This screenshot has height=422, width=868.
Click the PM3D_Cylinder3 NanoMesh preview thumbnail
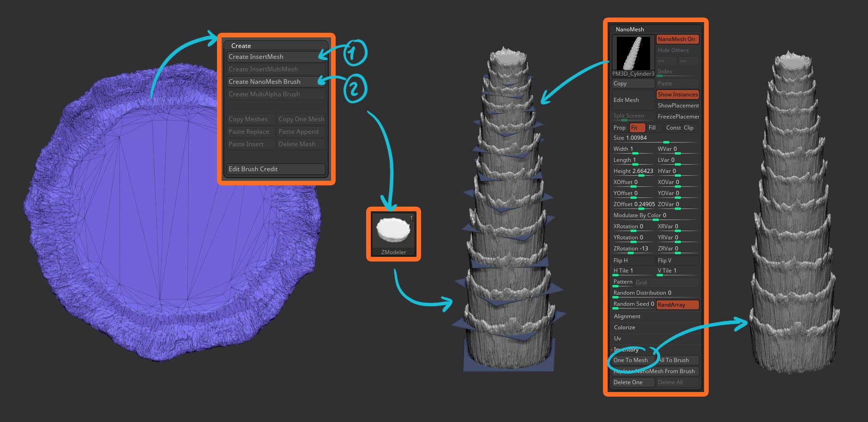[633, 55]
